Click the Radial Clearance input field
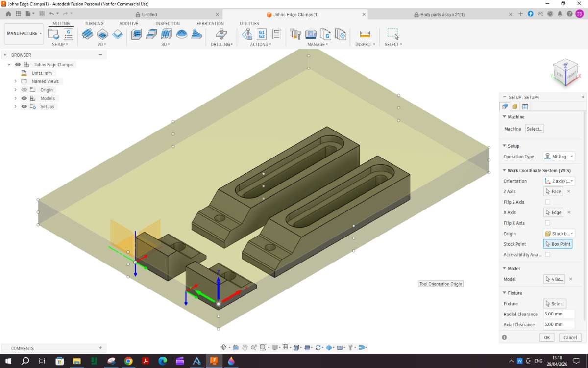This screenshot has width=588, height=368. point(559,314)
